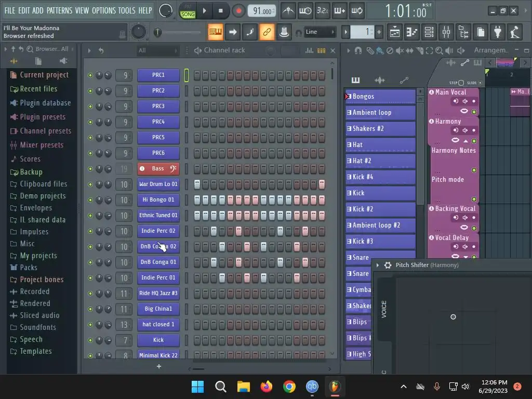Open the PATTERNS menu
The image size is (532, 399).
(59, 10)
